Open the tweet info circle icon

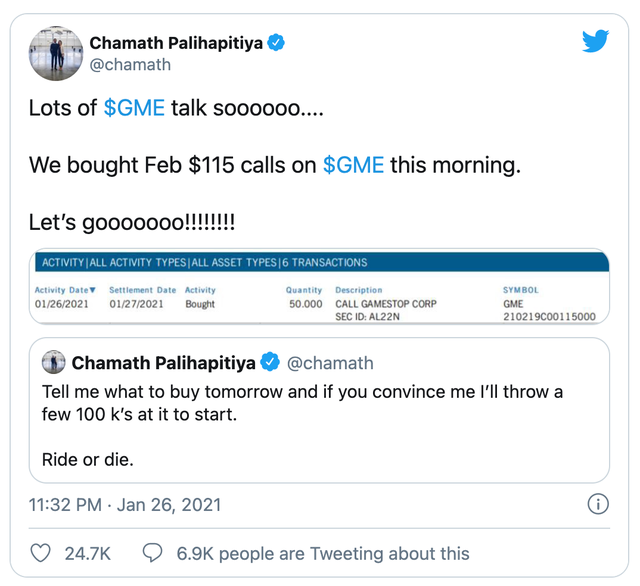[x=597, y=504]
